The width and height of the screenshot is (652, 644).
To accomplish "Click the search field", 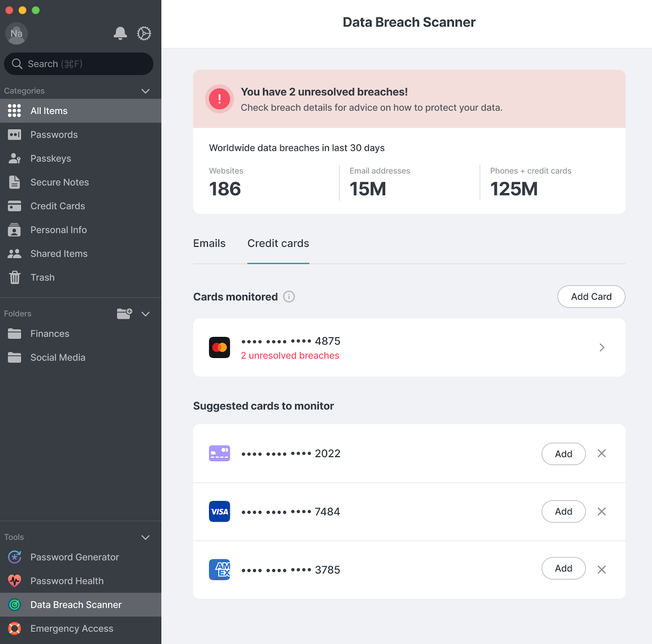I will (x=79, y=64).
